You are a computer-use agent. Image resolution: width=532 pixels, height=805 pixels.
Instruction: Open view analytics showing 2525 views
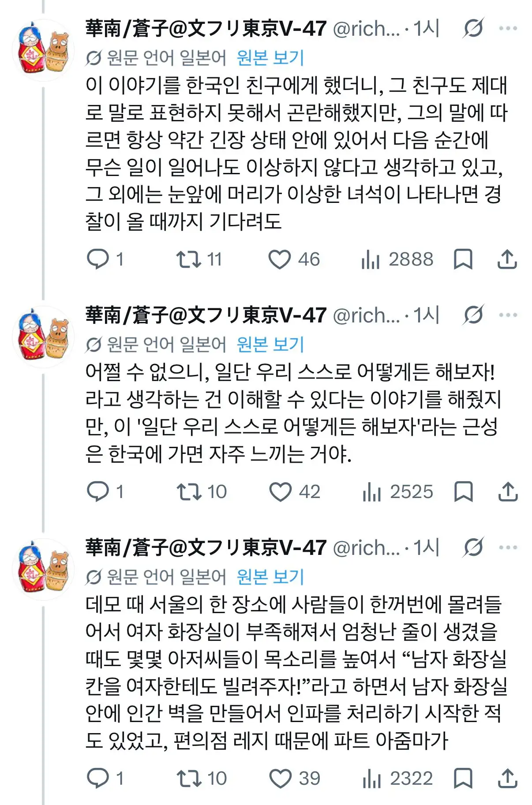pyautogui.click(x=397, y=491)
